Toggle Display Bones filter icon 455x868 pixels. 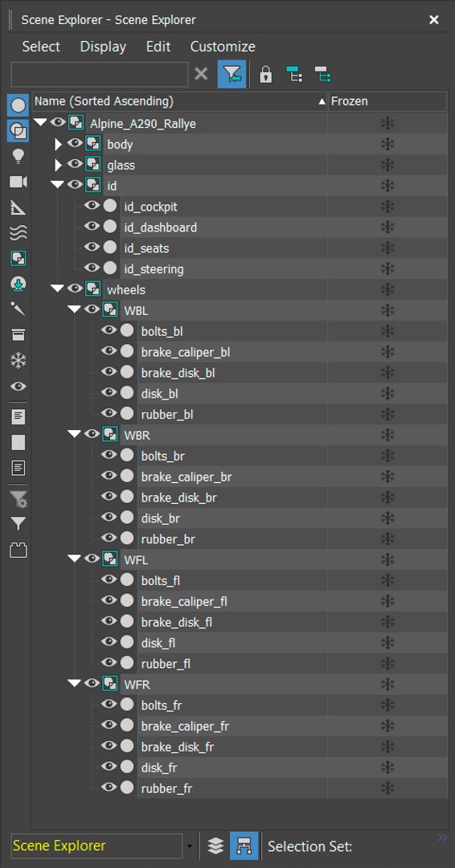pyautogui.click(x=18, y=309)
